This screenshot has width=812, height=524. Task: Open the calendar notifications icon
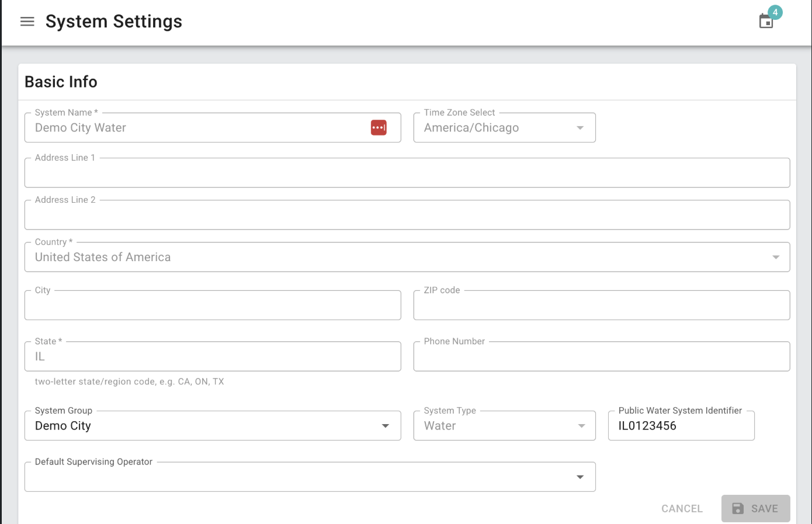click(766, 22)
